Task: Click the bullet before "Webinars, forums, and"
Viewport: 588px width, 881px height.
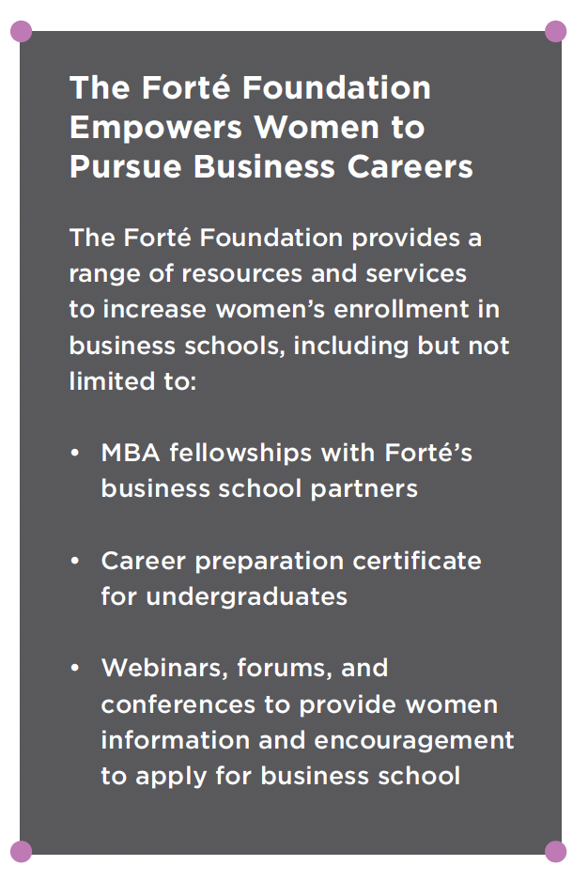Action: click(x=75, y=669)
